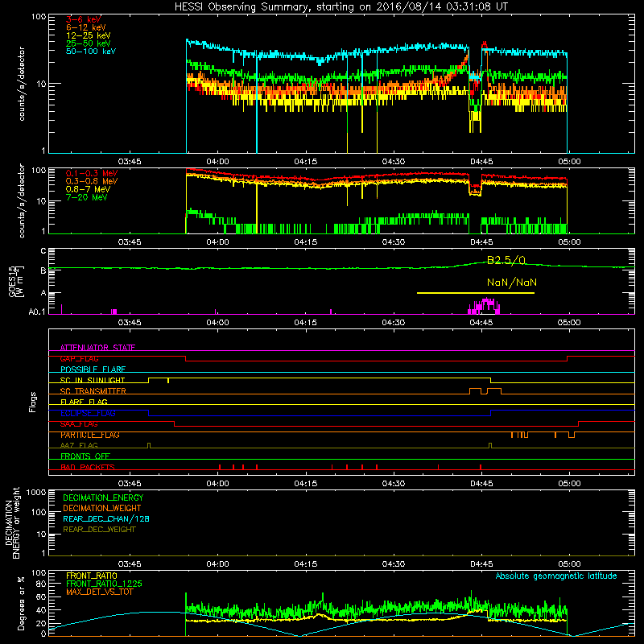Click the HESSI Observing Summary title
This screenshot has width=644, height=644.
tap(341, 6)
